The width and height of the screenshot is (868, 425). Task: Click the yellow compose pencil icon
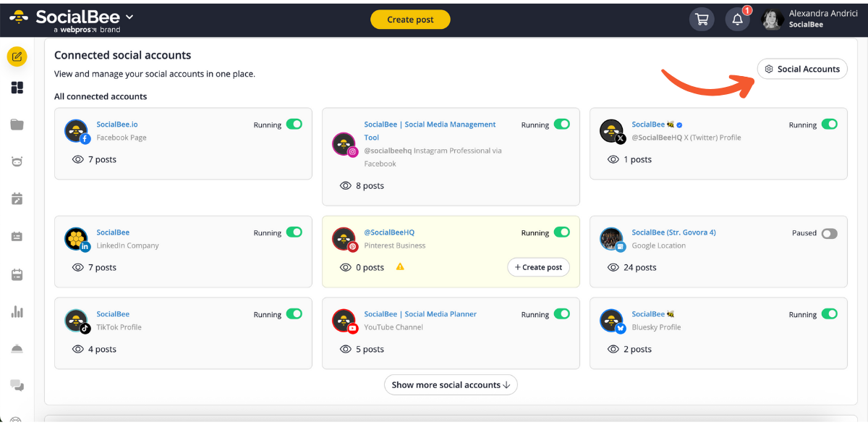[x=17, y=56]
